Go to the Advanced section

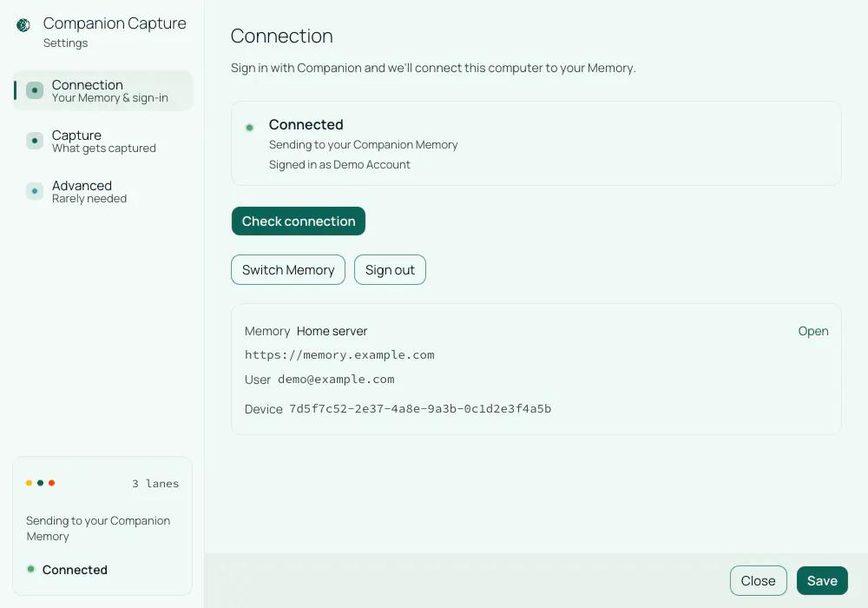(x=103, y=191)
